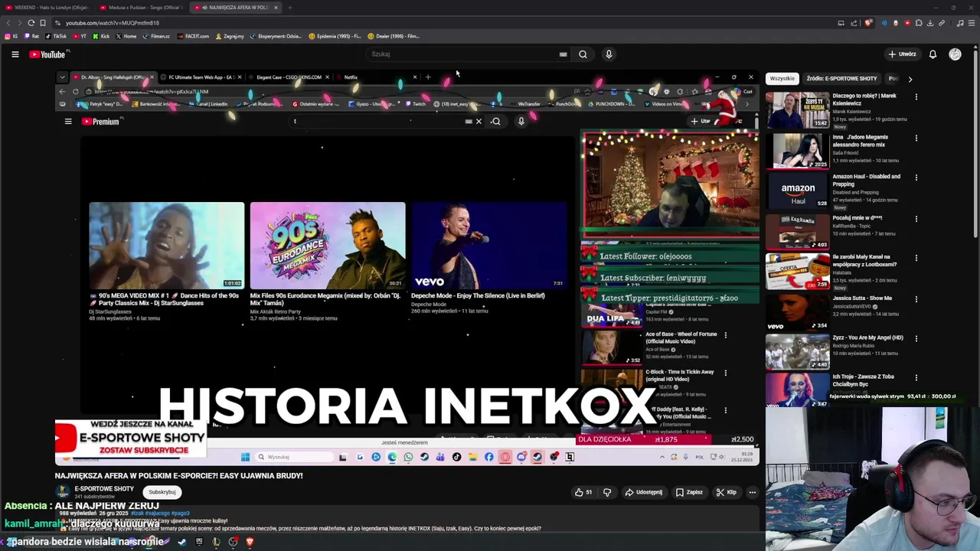Viewport: 980px width, 551px height.
Task: Open the on-screen keyboard in the search box
Action: pyautogui.click(x=563, y=54)
